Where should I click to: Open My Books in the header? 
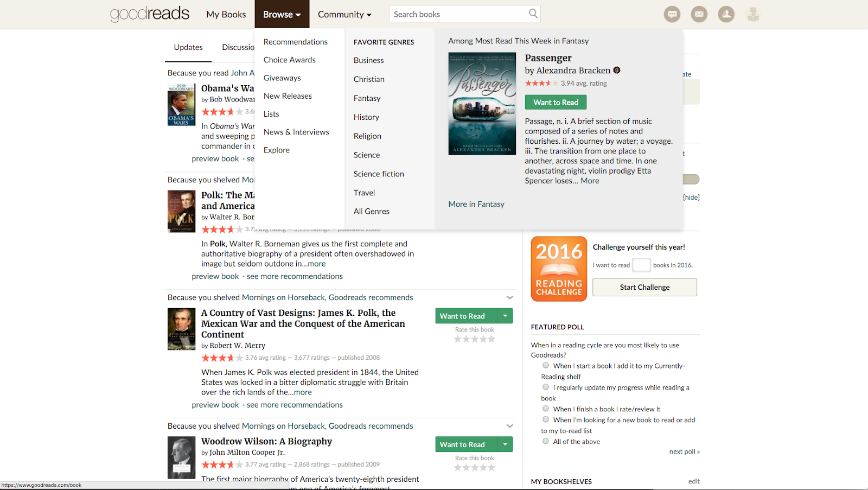click(x=226, y=14)
